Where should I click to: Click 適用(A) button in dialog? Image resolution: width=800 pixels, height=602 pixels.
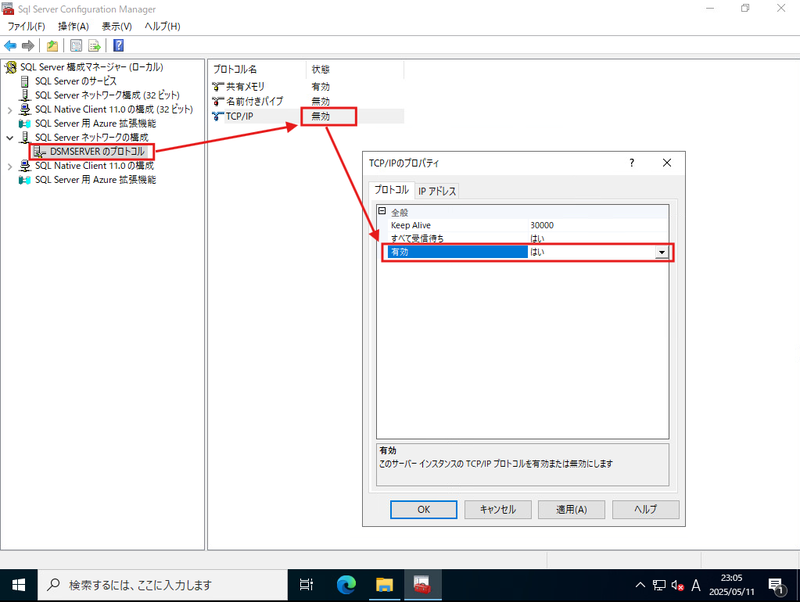(x=571, y=509)
